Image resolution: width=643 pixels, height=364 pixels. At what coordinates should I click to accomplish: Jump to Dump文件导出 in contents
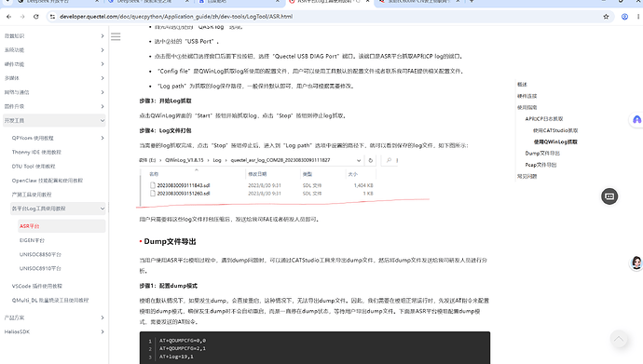click(542, 153)
